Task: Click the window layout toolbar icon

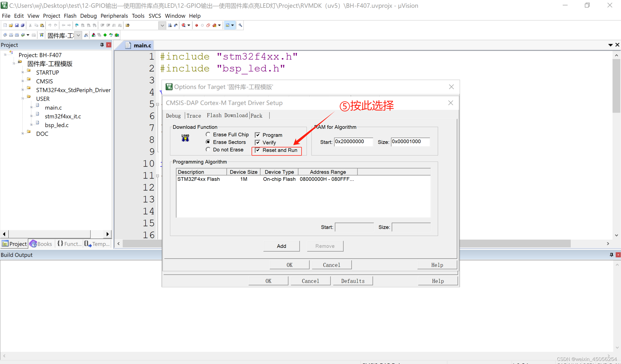Action: (227, 25)
